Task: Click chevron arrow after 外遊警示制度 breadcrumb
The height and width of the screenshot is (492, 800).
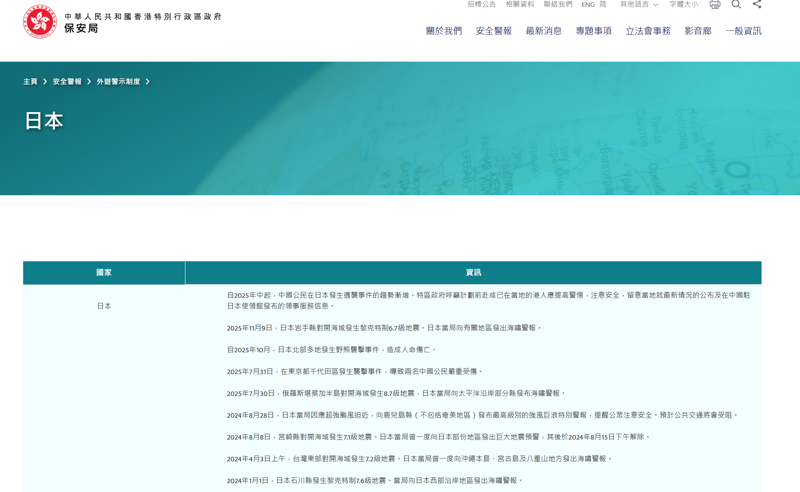Action: (148, 82)
